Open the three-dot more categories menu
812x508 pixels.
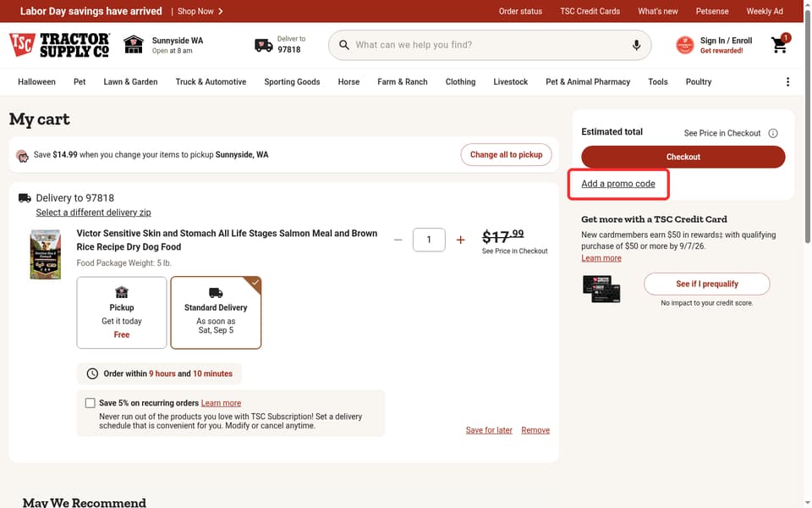(787, 82)
